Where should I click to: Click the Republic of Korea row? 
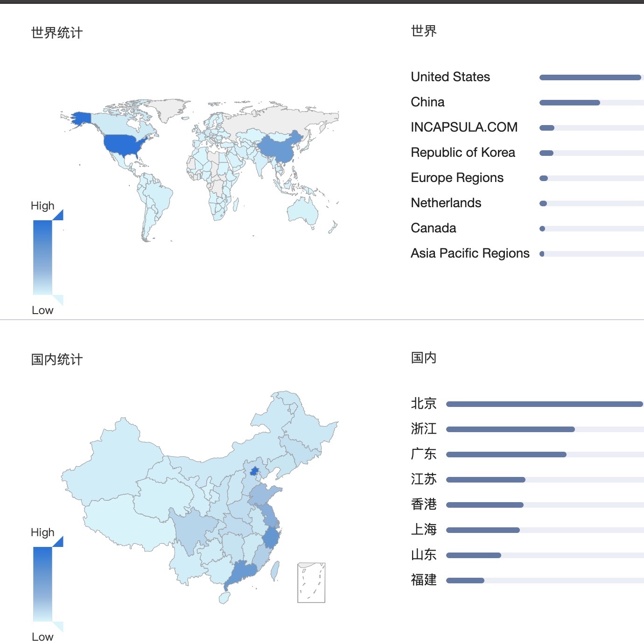[527, 153]
